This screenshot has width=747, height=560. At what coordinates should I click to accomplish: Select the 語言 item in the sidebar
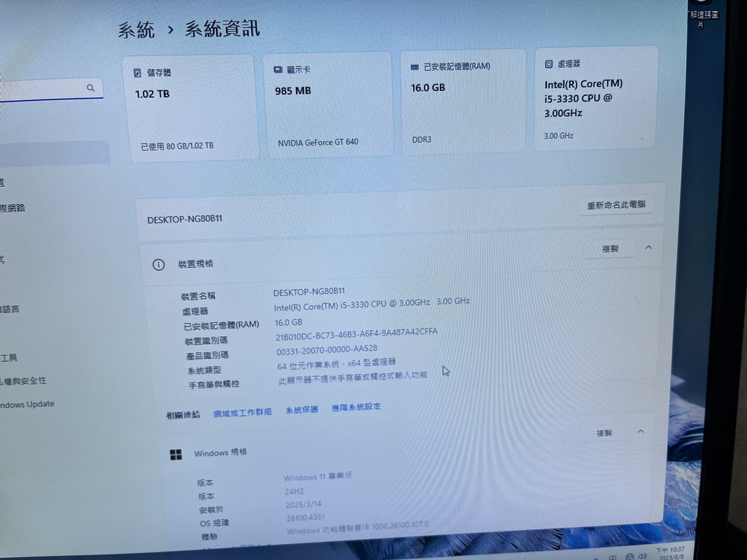10,309
